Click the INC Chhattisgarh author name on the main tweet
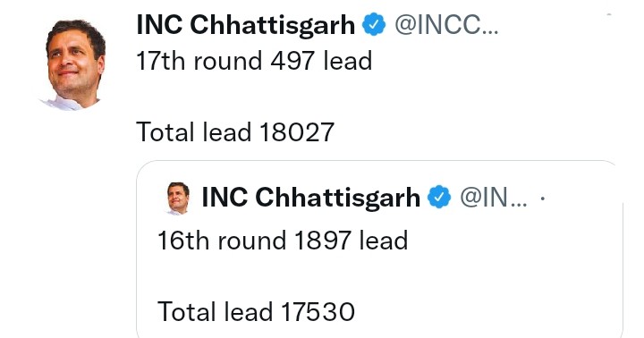 coord(246,25)
